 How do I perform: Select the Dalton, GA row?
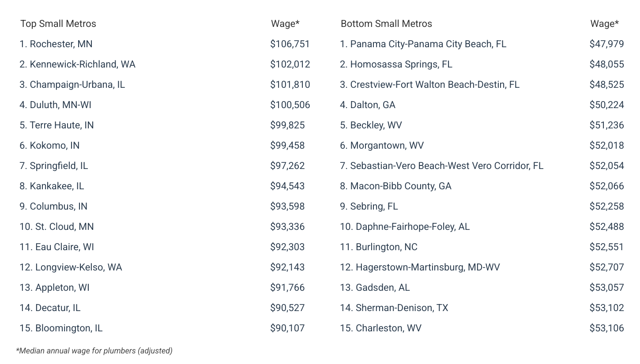tap(368, 105)
